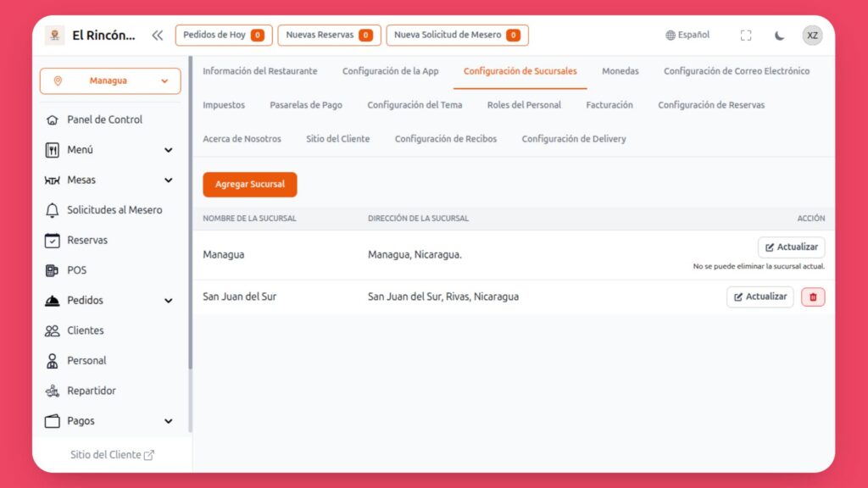This screenshot has height=488, width=868.
Task: Click the 'Managua, Nicaragua.' address cell
Action: (415, 255)
